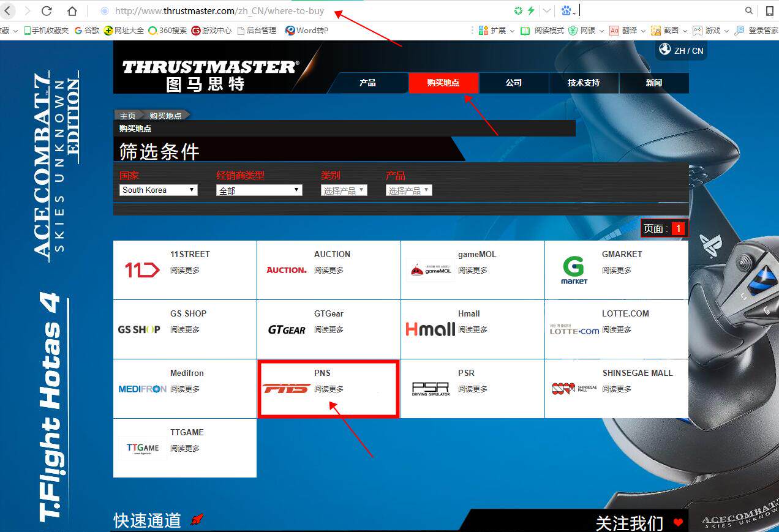Viewport: 779px width, 532px height.
Task: Click the magnifier search icon in the toolbar
Action: (x=749, y=10)
